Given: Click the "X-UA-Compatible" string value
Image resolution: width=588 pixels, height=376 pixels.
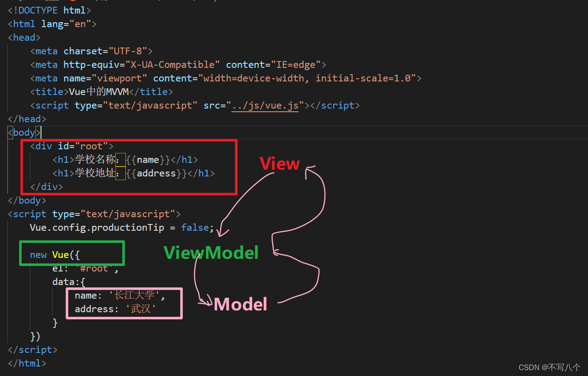Looking at the screenshot, I should [172, 65].
